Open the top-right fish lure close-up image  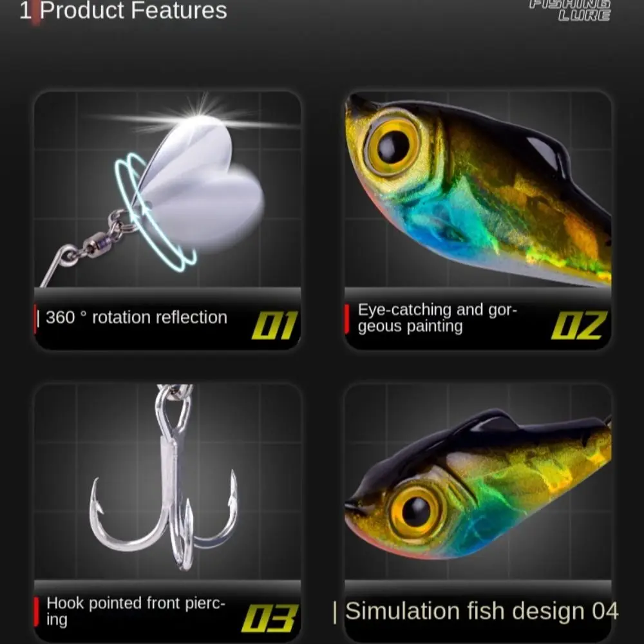(478, 189)
